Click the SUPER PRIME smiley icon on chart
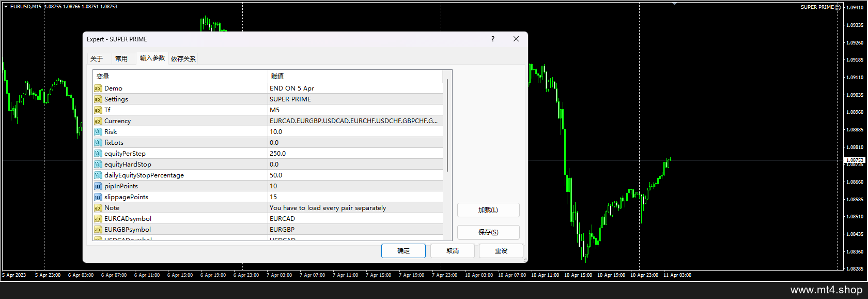This screenshot has width=868, height=299. 838,7
